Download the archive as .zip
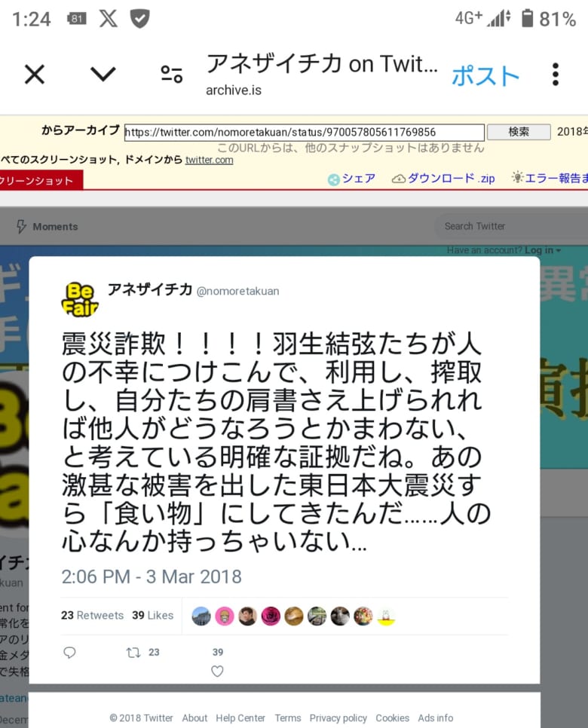The width and height of the screenshot is (588, 728). click(x=443, y=179)
